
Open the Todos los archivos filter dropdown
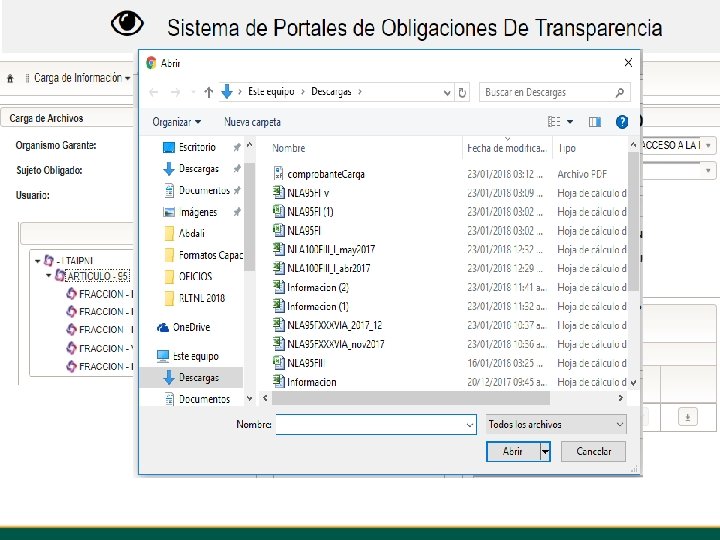556,424
